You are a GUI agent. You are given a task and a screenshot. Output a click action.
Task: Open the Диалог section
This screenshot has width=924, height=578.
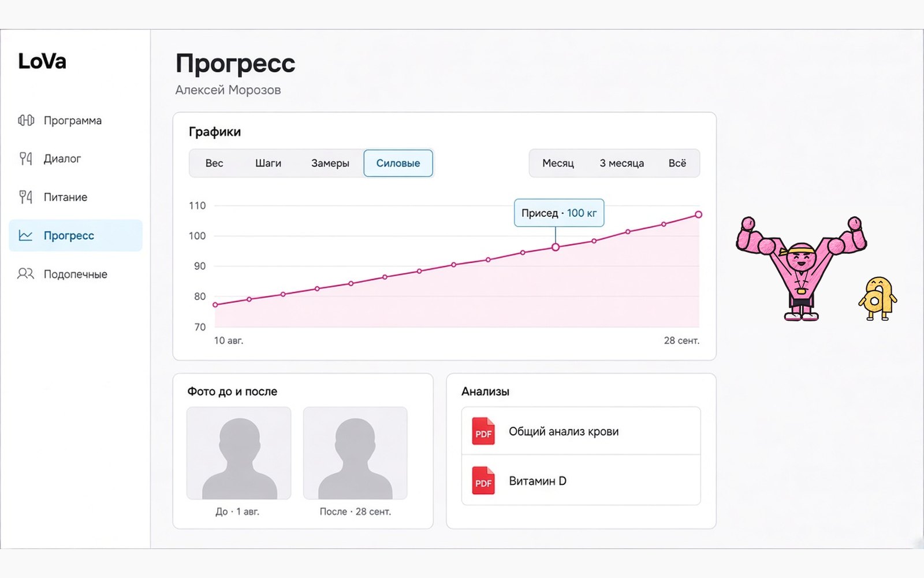click(76, 158)
